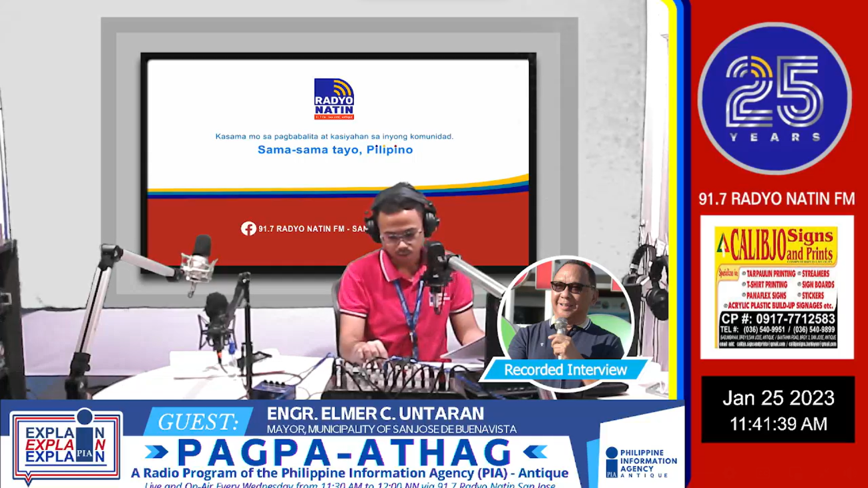The width and height of the screenshot is (868, 488).
Task: Click the name ENGR. ELMER C. UNTARAN
Action: [x=375, y=414]
